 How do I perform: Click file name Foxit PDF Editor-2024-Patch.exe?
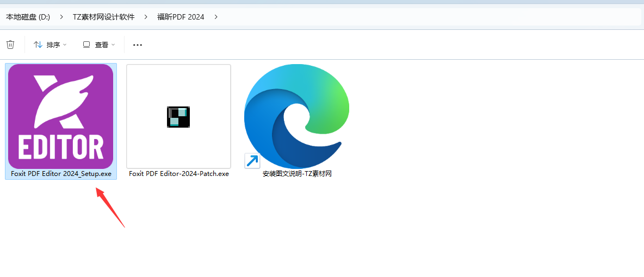[x=178, y=174]
